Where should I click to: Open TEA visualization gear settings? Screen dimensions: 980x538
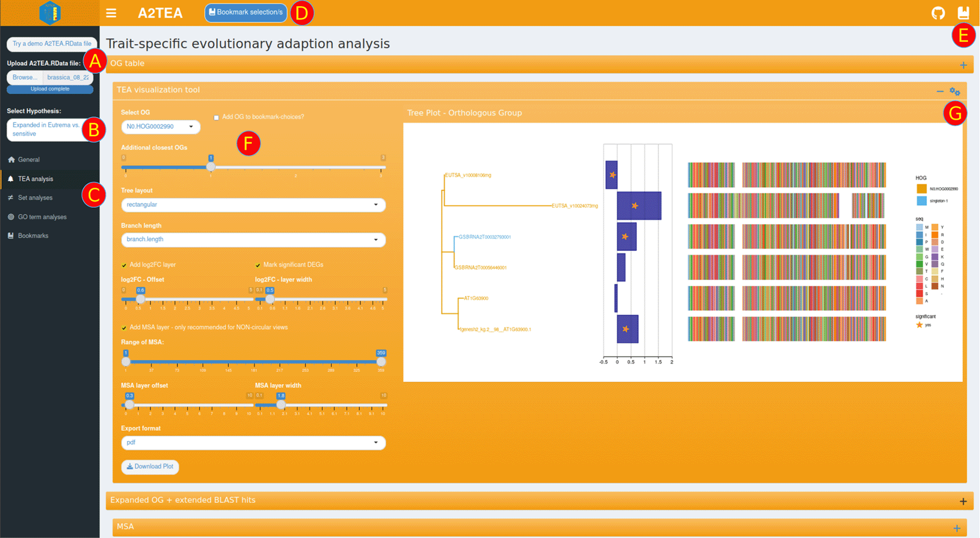[x=955, y=92]
